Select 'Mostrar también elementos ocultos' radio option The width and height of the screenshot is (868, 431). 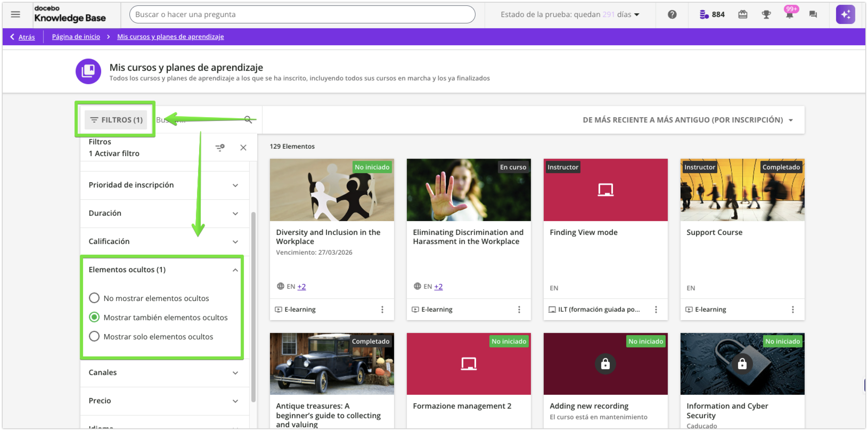(94, 317)
